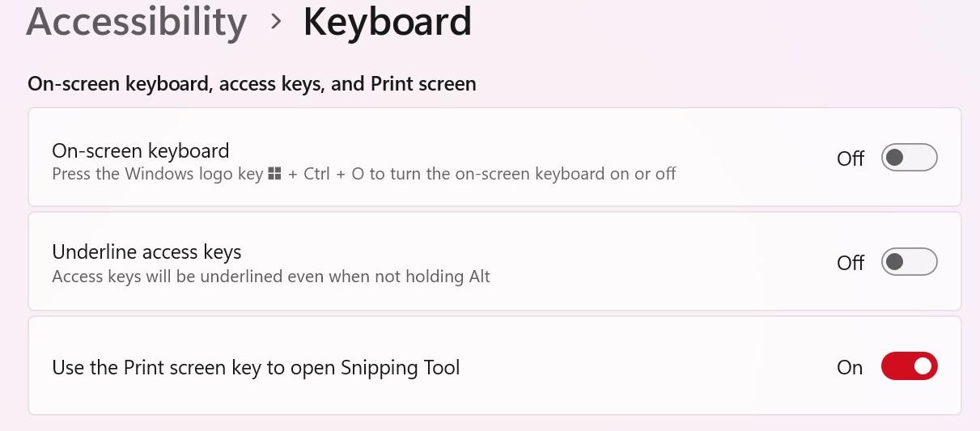
Task: Enable the Underline access keys toggle
Action: click(909, 262)
